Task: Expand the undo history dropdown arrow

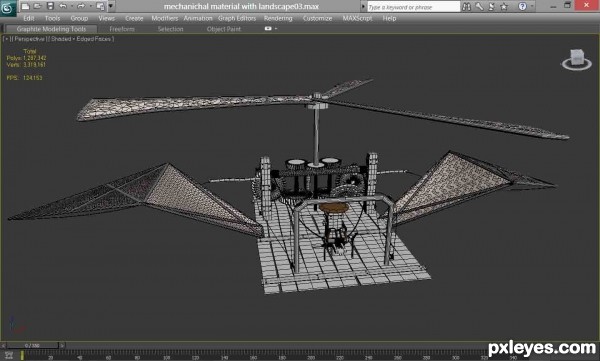Action: coord(72,6)
